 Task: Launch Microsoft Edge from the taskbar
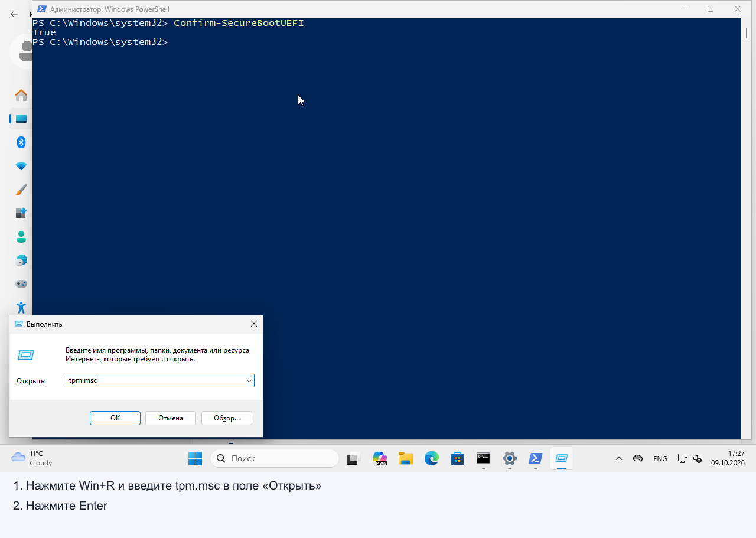[x=432, y=458]
